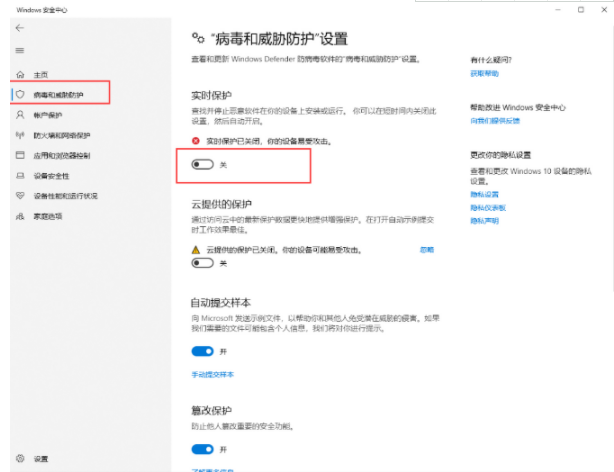This screenshot has width=614, height=472.
Task: Open 家庭选项 family icon
Action: click(x=20, y=215)
